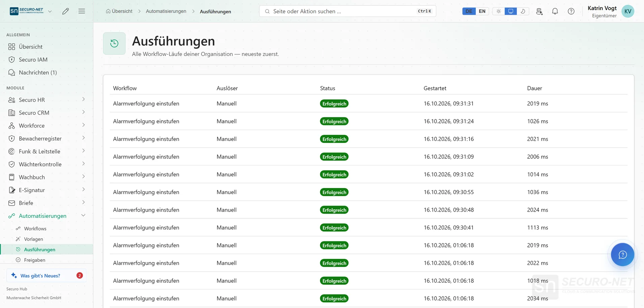The image size is (644, 308).
Task: Click the 1113 ms duration value
Action: tap(538, 227)
